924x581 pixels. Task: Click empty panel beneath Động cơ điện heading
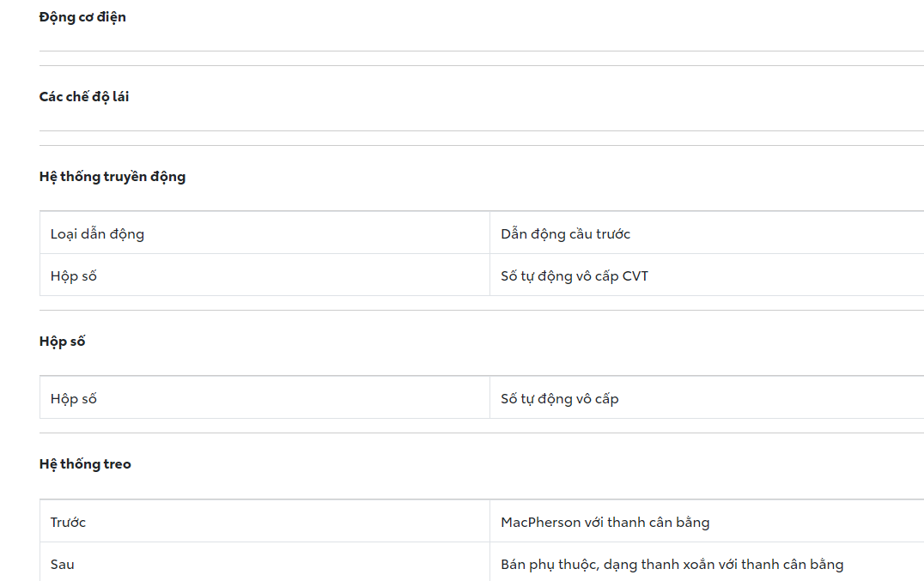click(481, 58)
